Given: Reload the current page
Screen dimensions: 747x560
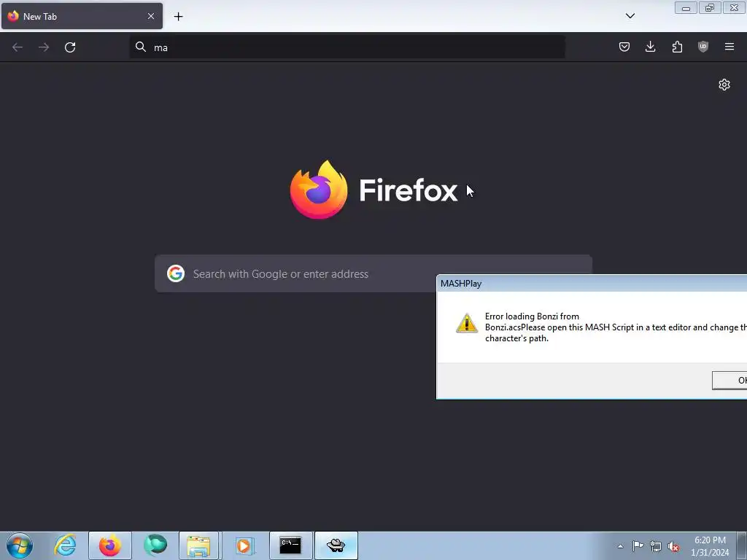Looking at the screenshot, I should (x=70, y=47).
